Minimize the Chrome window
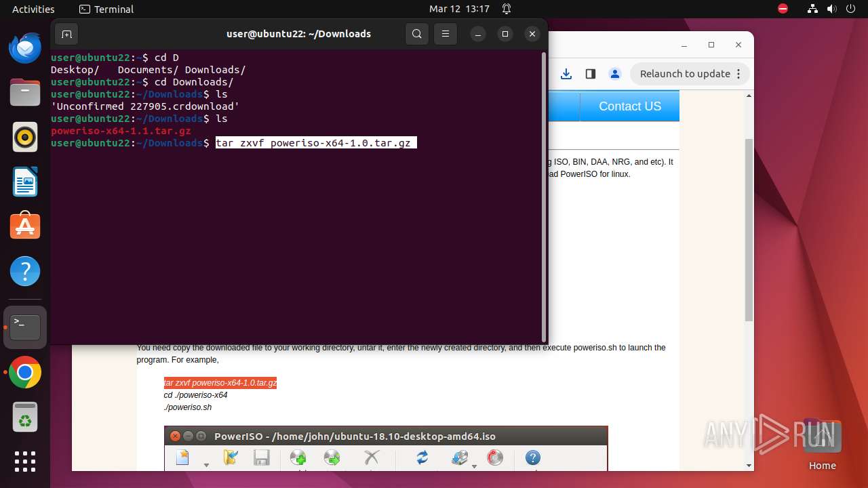868x488 pixels. tap(684, 45)
